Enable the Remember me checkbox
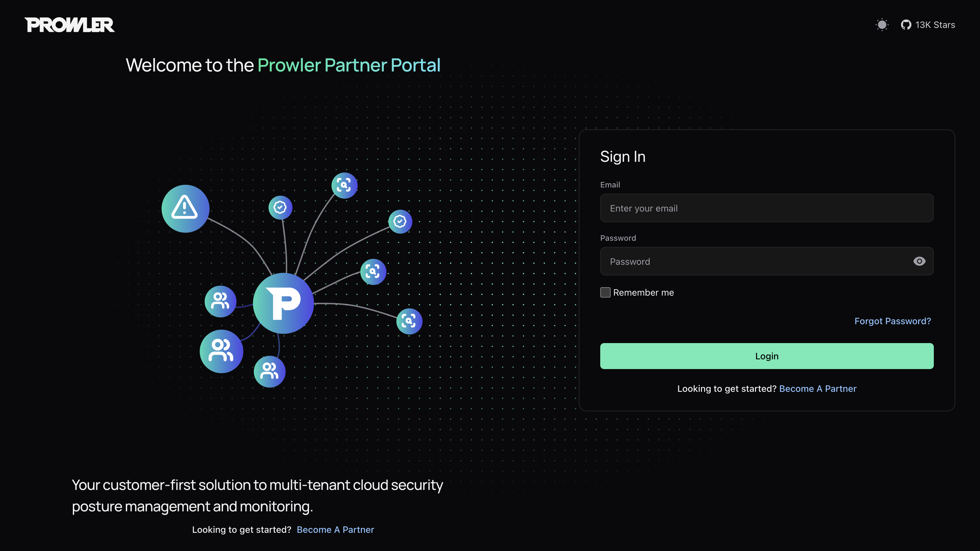 pos(605,292)
